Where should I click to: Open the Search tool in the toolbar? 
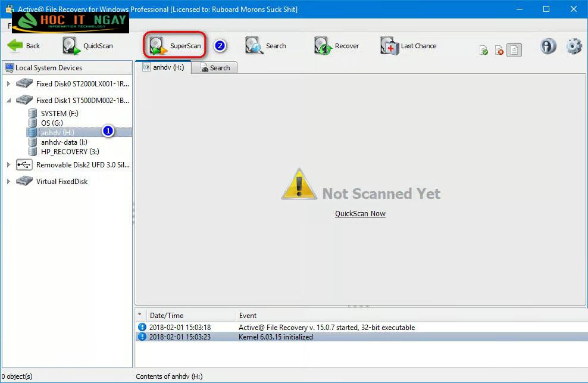(265, 46)
